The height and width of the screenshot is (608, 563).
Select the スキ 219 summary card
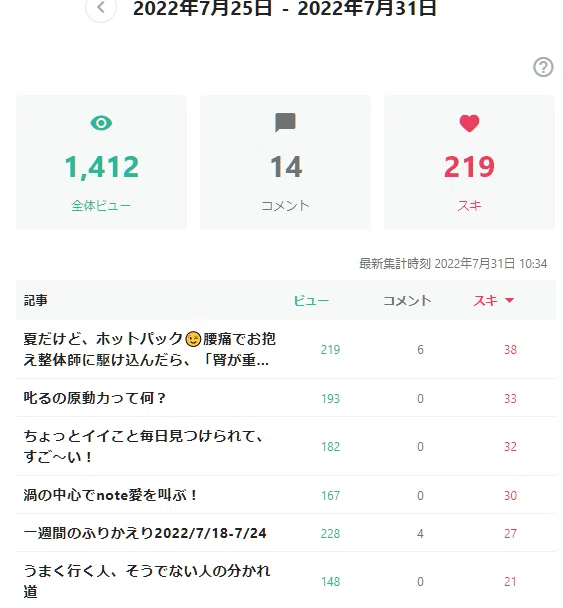click(x=469, y=162)
